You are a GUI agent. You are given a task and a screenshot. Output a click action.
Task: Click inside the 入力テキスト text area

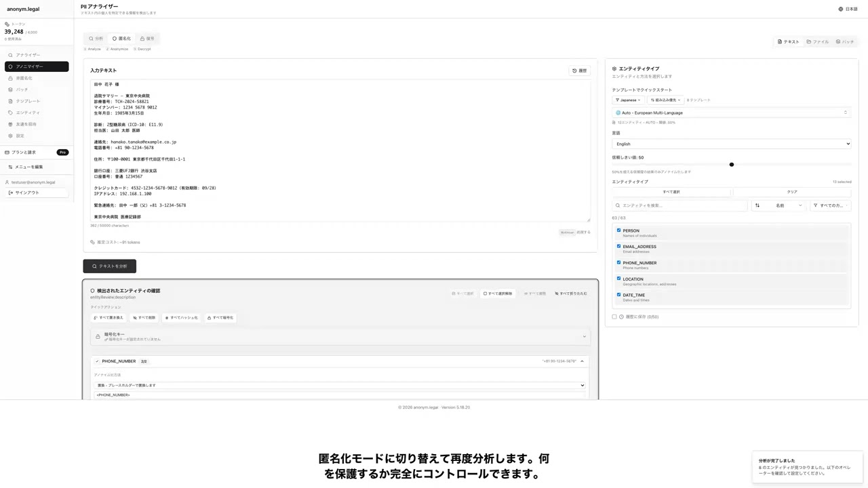click(340, 150)
